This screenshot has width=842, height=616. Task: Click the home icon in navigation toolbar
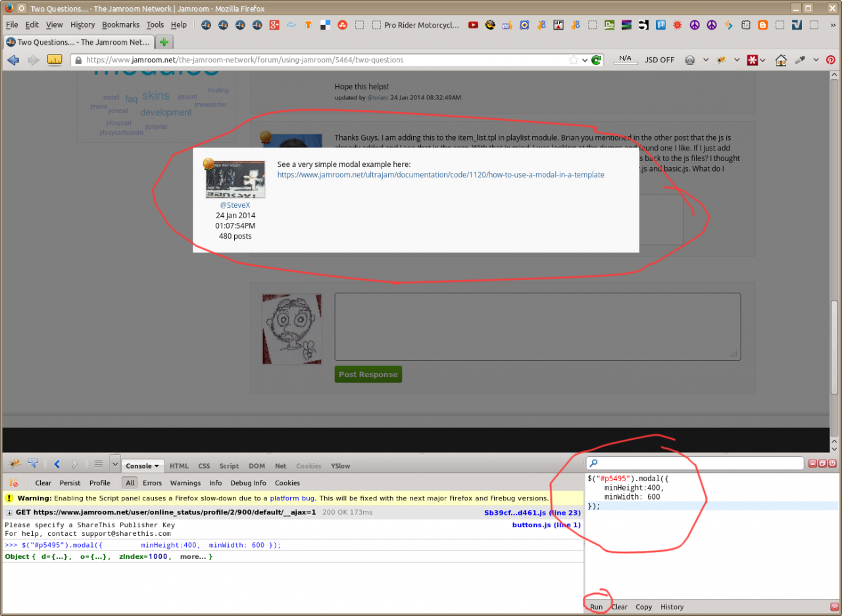click(x=781, y=60)
